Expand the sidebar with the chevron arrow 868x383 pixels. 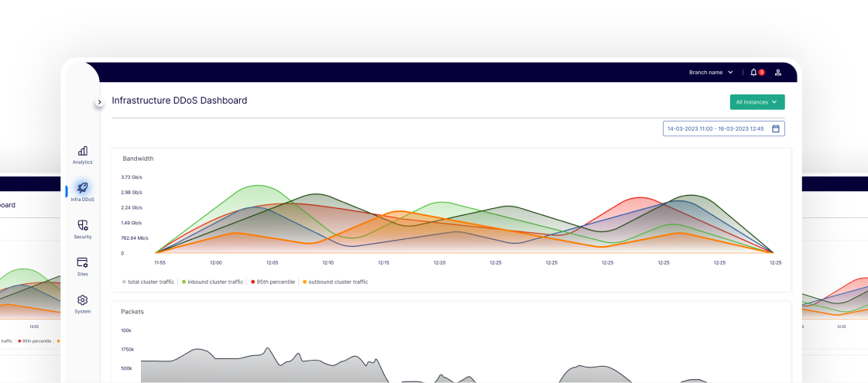click(99, 102)
